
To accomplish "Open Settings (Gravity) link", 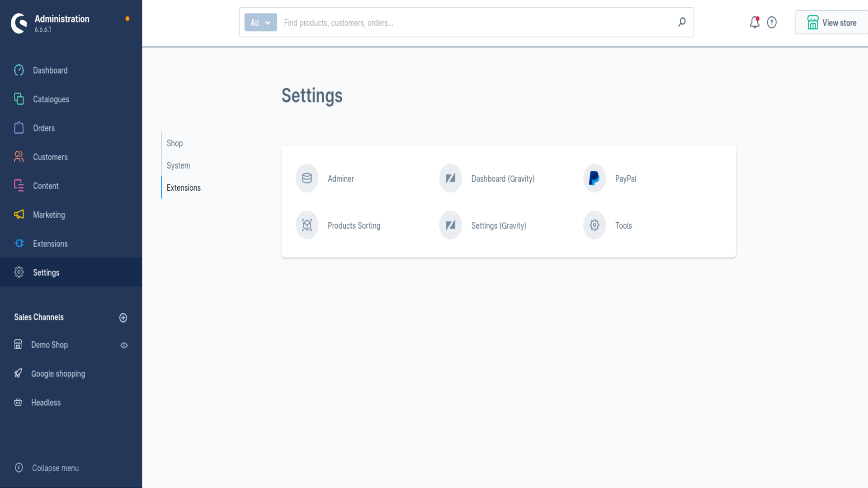I will click(x=499, y=225).
